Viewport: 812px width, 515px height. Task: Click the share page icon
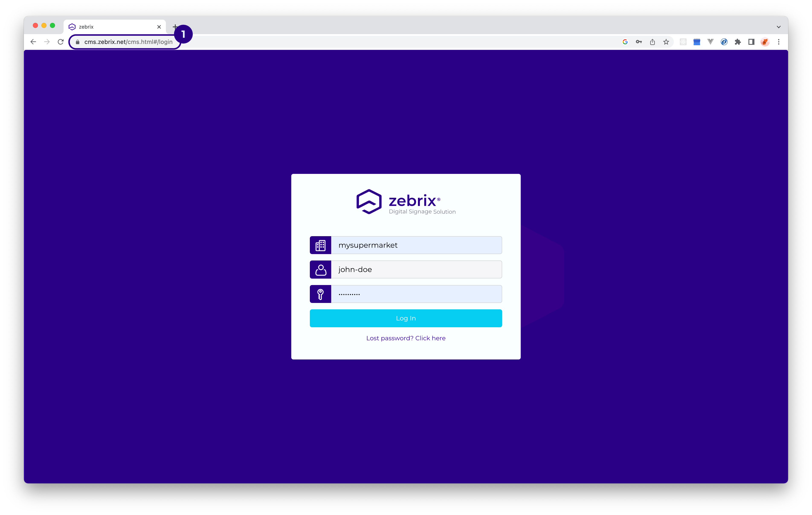click(652, 42)
